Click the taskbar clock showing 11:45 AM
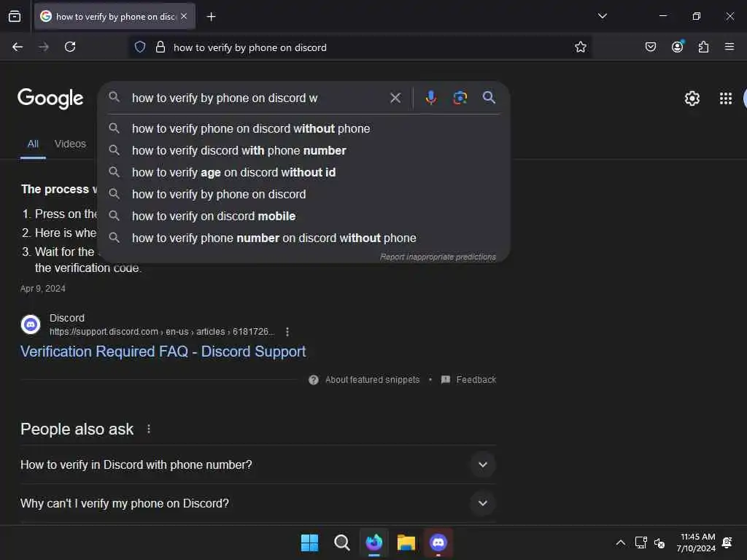This screenshot has height=560, width=747. click(x=696, y=542)
